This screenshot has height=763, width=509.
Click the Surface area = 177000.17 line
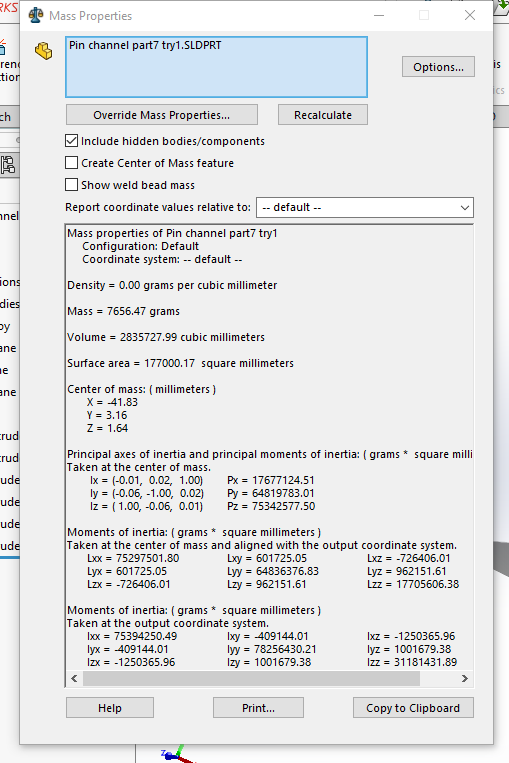coord(181,363)
